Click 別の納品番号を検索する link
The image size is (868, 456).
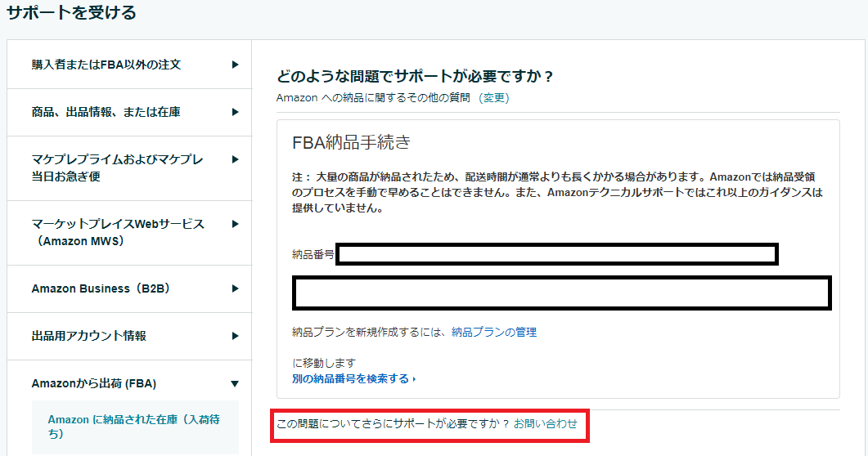tap(353, 379)
